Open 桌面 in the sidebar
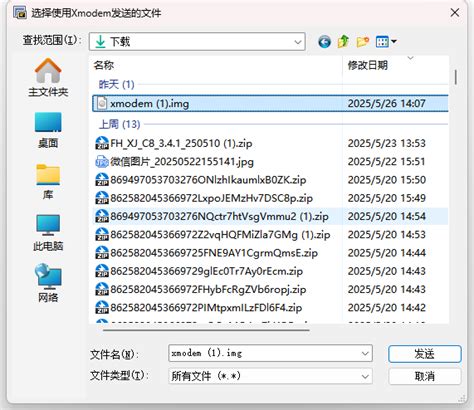Screen dimensions: 474x410 (48, 130)
